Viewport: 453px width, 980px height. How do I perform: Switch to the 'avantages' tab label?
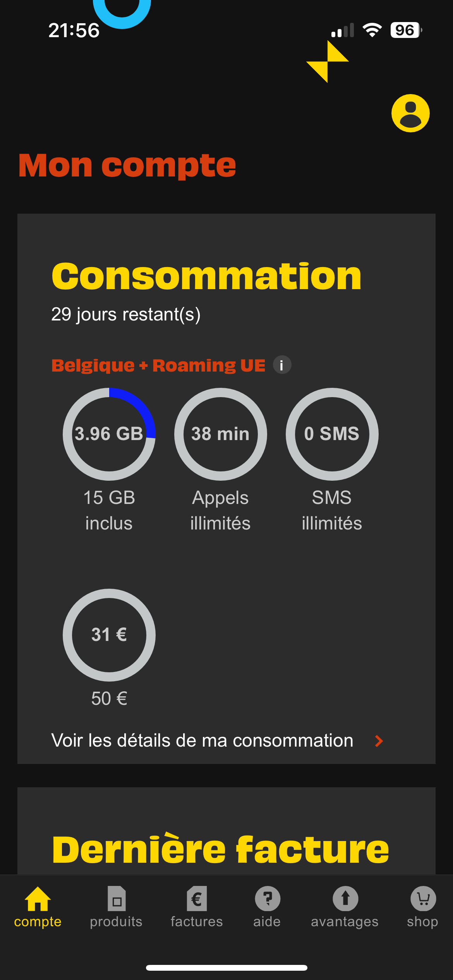pyautogui.click(x=345, y=922)
